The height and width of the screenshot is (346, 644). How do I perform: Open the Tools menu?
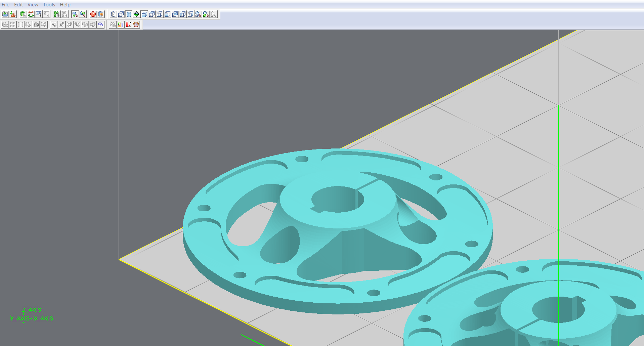coord(49,4)
